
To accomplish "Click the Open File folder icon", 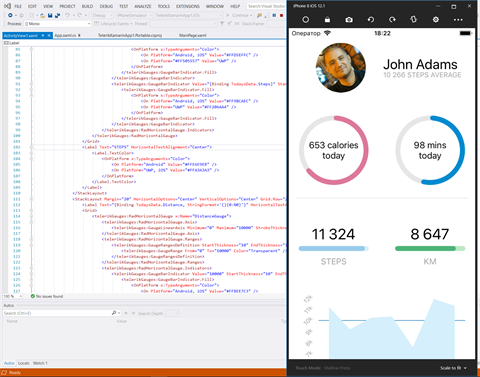I will point(42,15).
